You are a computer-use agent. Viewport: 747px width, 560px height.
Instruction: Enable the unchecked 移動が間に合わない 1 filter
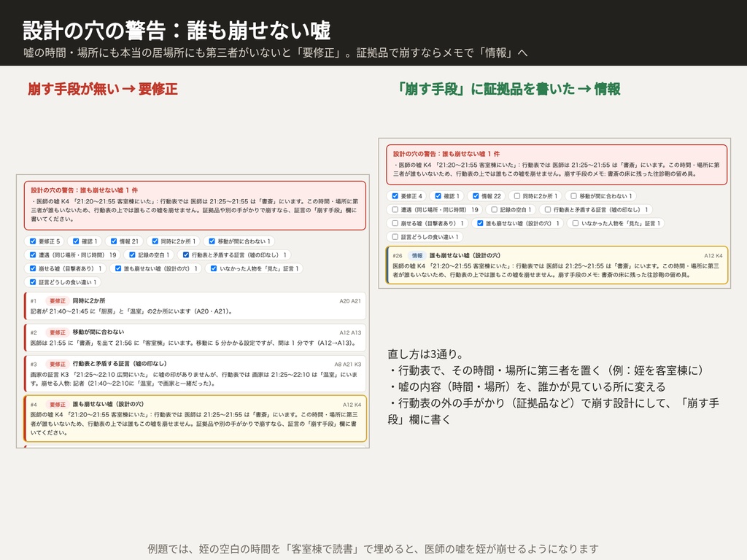click(573, 195)
